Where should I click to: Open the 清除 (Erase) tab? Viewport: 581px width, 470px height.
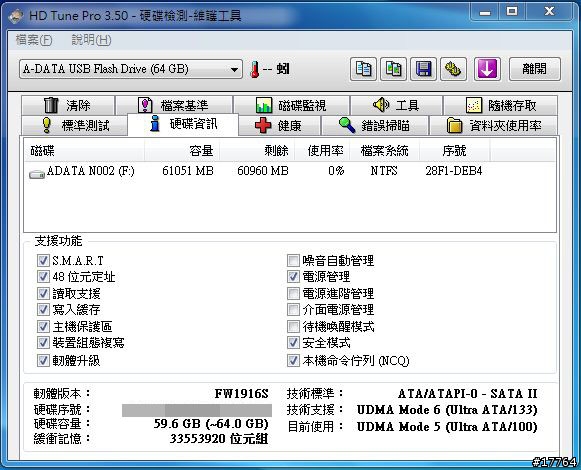pyautogui.click(x=68, y=105)
